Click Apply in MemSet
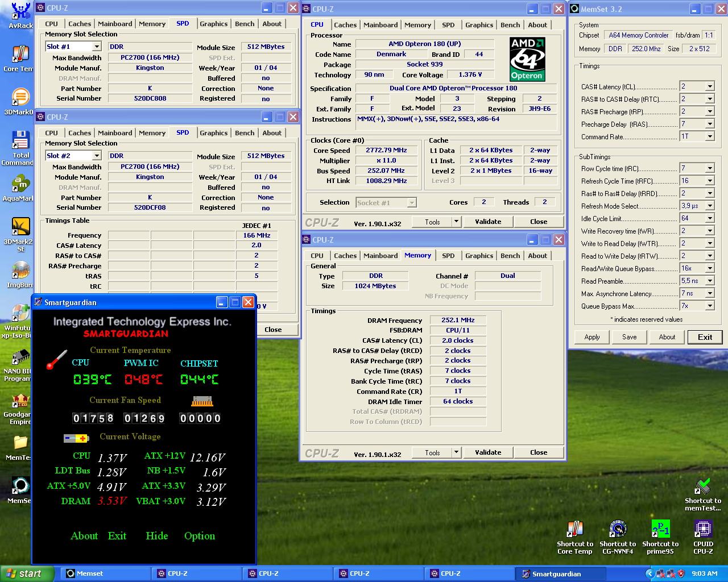The width and height of the screenshot is (728, 582). pos(592,337)
